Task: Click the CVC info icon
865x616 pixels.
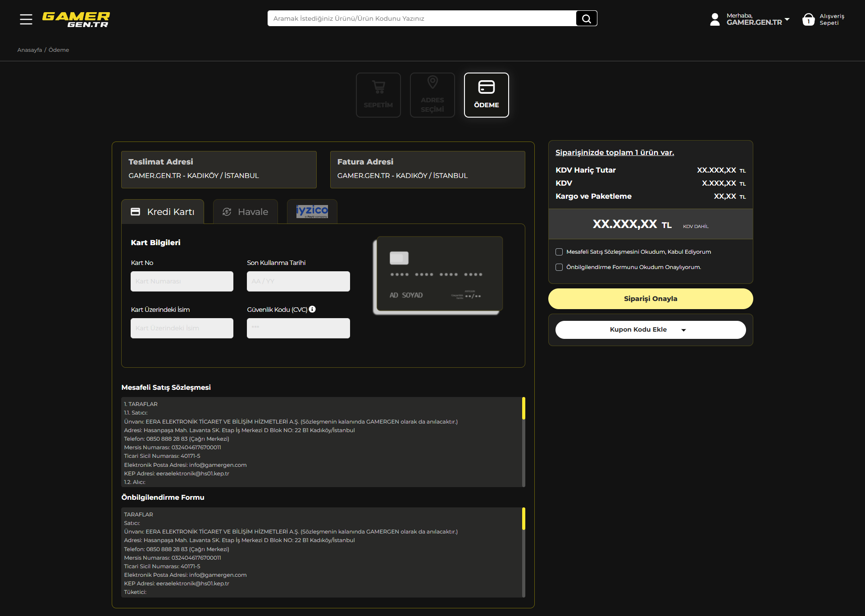Action: point(312,309)
